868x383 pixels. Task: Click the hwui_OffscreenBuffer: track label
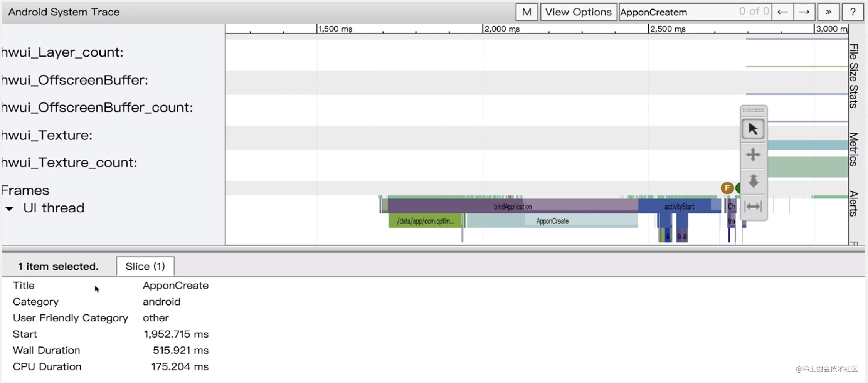tap(74, 80)
